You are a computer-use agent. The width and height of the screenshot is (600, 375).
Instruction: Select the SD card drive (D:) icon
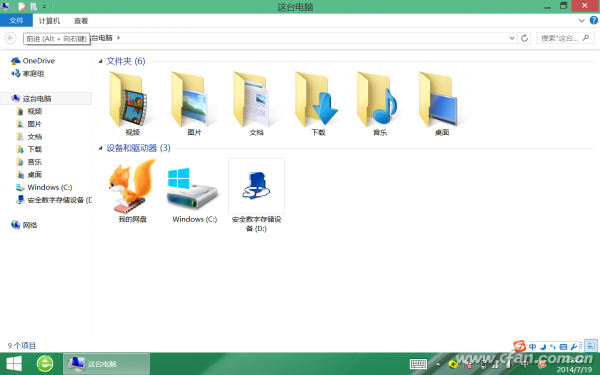pos(256,186)
